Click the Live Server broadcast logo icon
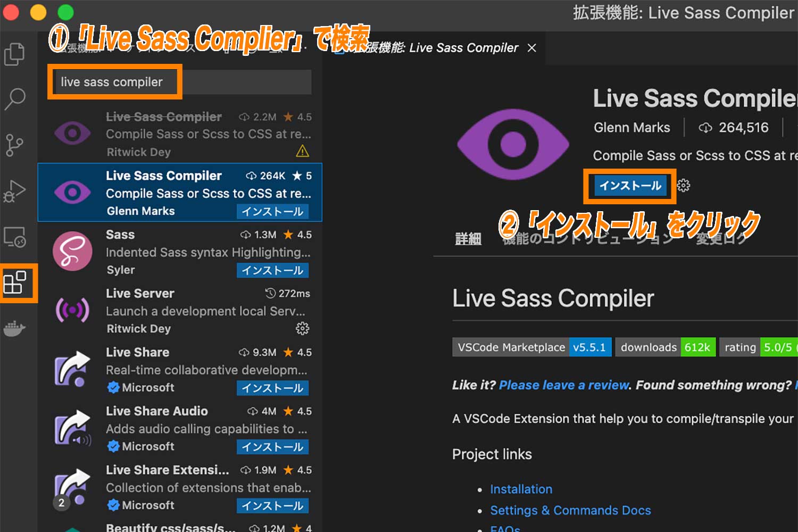The height and width of the screenshot is (532, 798). (72, 310)
